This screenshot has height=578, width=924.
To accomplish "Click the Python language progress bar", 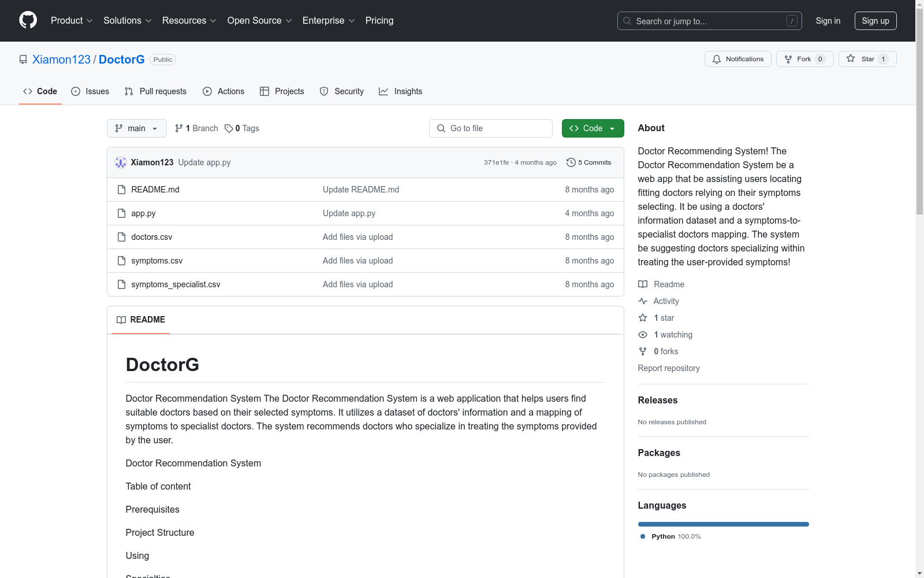I will pos(724,524).
